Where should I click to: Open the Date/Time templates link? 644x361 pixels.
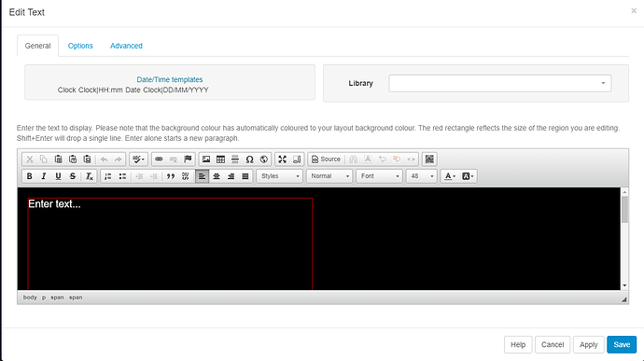pos(170,79)
